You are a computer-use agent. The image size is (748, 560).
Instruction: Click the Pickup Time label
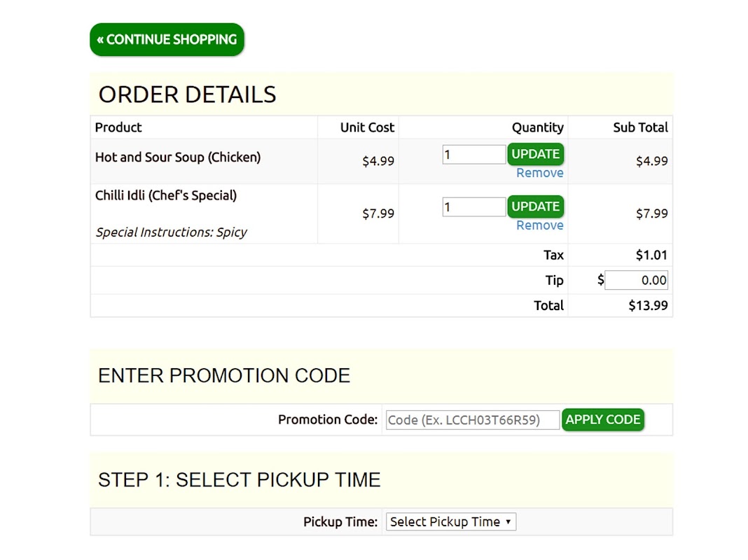point(340,521)
